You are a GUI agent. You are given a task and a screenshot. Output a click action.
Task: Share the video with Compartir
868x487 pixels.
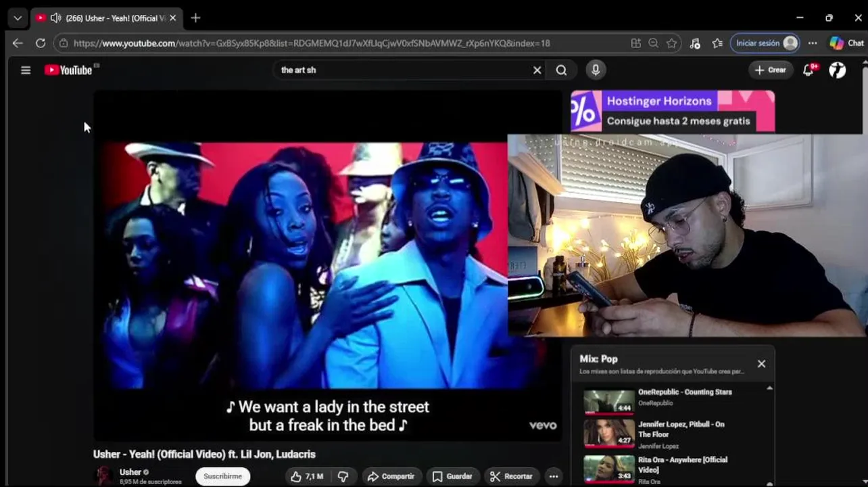pyautogui.click(x=391, y=476)
